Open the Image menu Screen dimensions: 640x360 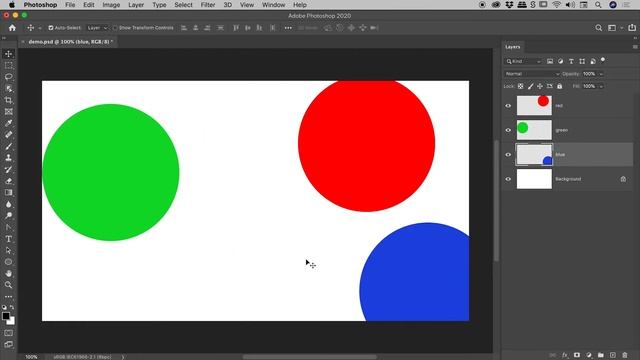tap(111, 5)
